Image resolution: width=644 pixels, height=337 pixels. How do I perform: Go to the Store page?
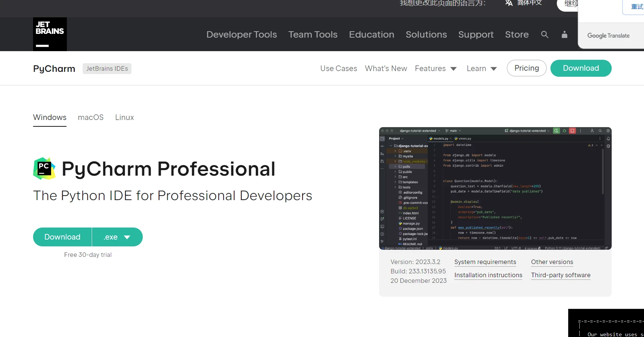click(x=517, y=35)
